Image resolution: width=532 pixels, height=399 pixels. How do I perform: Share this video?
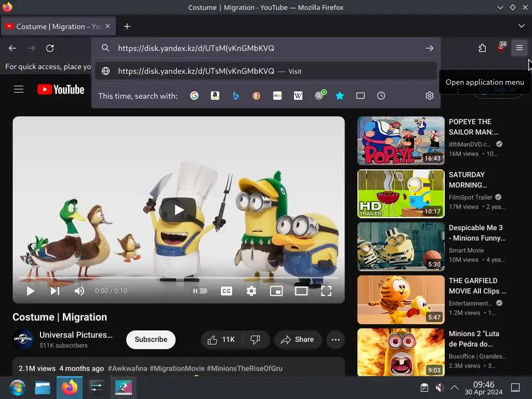click(298, 340)
